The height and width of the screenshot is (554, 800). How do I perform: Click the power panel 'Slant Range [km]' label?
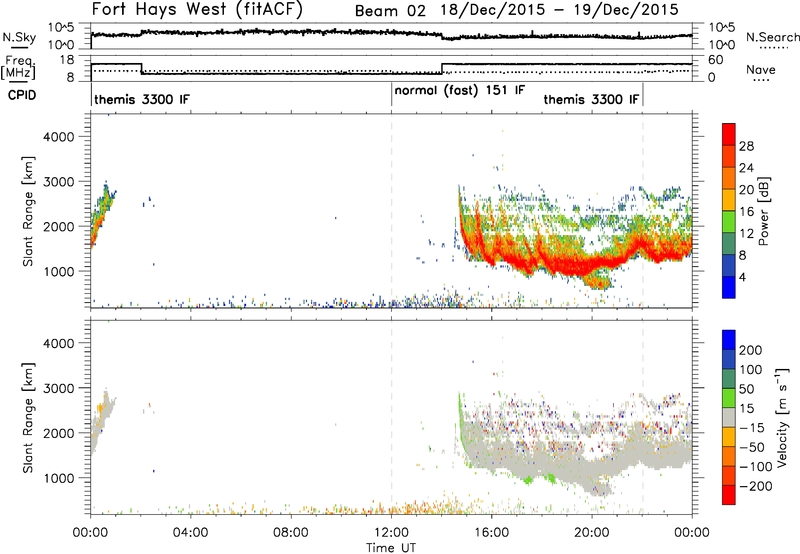[x=28, y=211]
